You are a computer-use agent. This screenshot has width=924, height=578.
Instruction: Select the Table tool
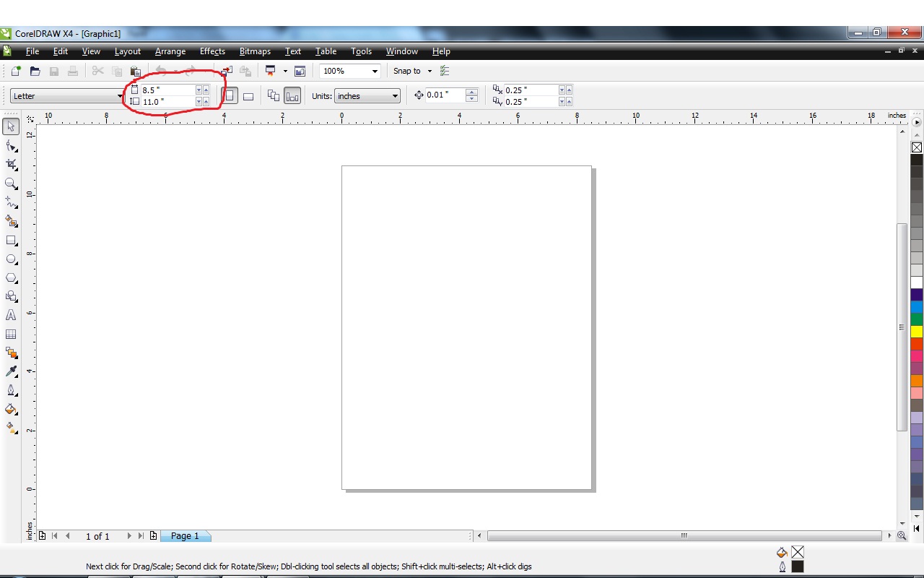(x=11, y=334)
